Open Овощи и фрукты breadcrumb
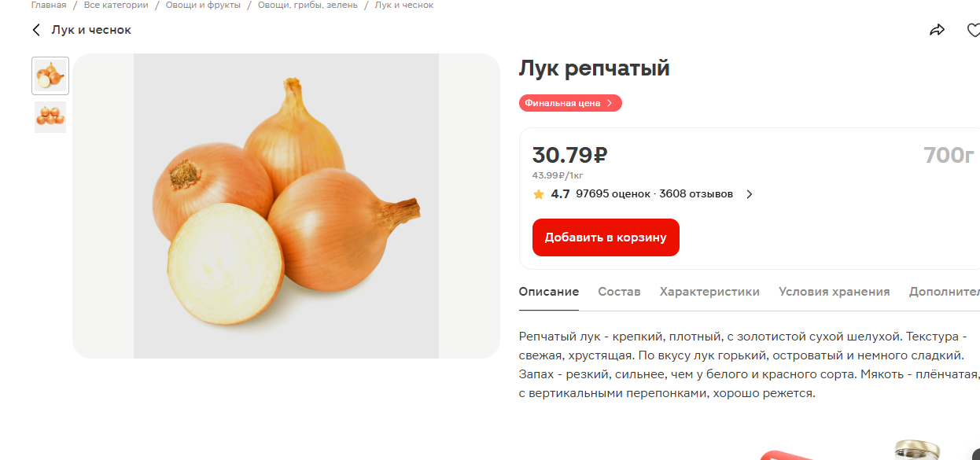 point(203,5)
